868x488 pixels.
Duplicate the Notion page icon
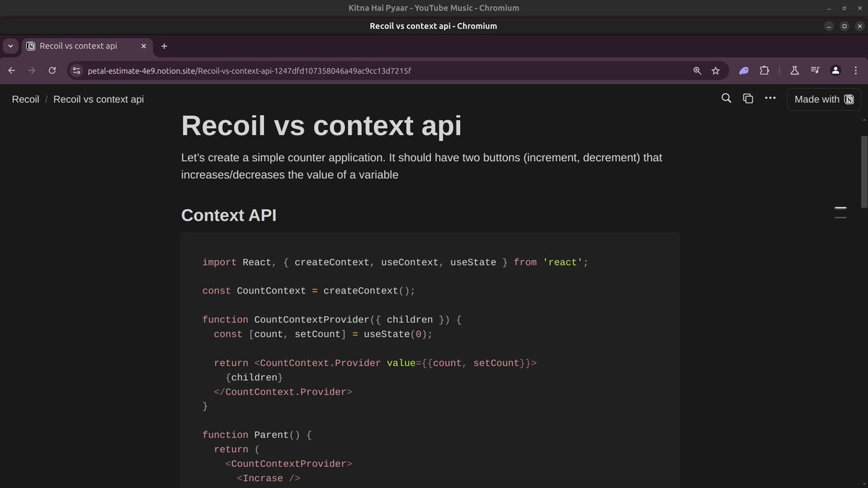pyautogui.click(x=748, y=98)
